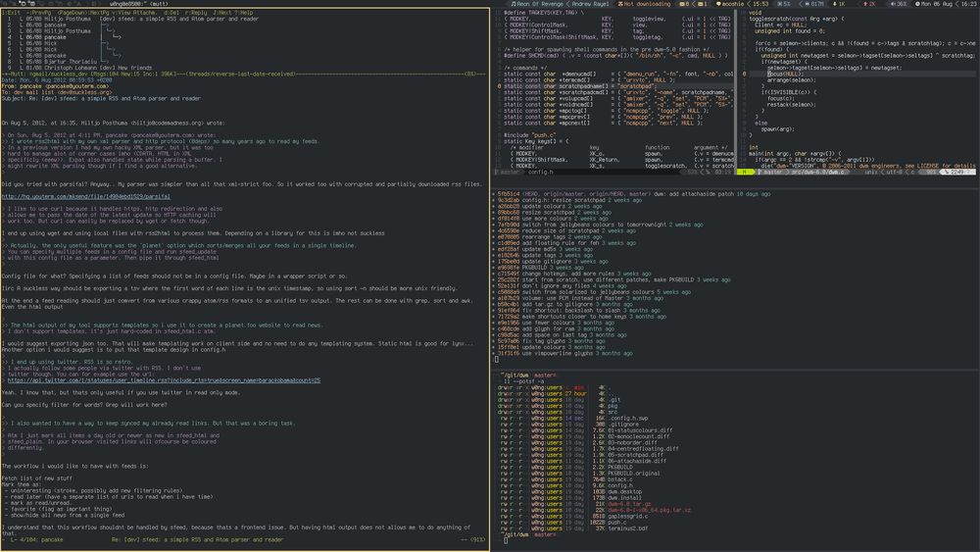980x552 pixels.
Task: Click the bottom shell prompt cursor in ~/git/dwm
Action: pyautogui.click(x=505, y=541)
